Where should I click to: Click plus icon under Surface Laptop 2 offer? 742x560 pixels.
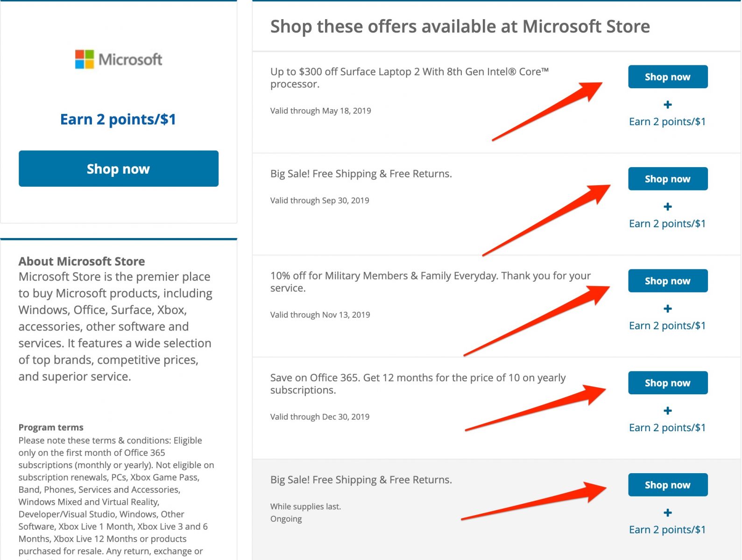tap(668, 105)
